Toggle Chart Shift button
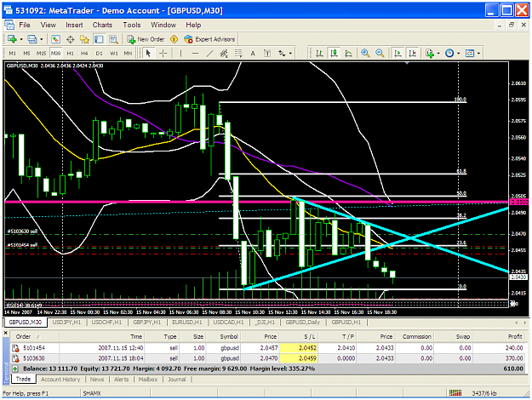Image resolution: width=532 pixels, height=400 pixels. point(412,54)
